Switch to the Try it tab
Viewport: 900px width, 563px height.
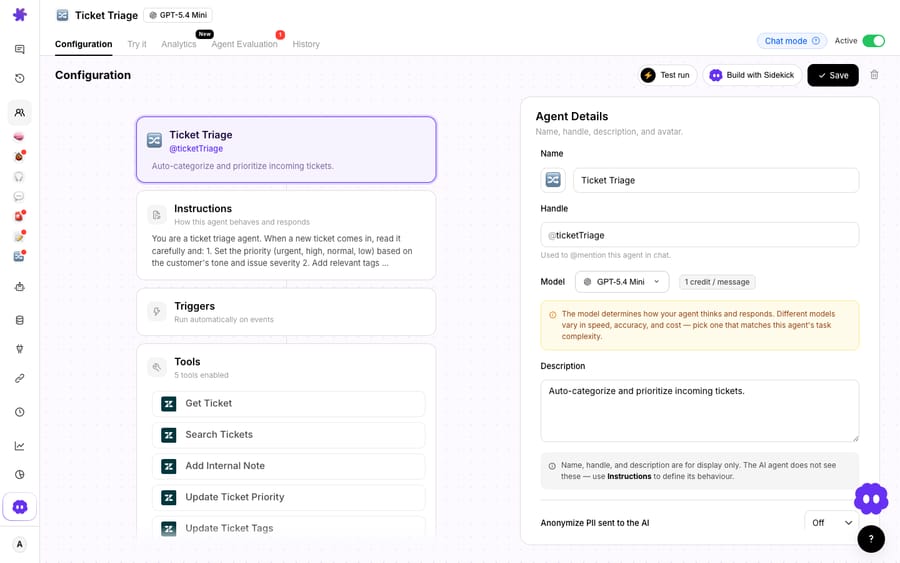pyautogui.click(x=137, y=44)
